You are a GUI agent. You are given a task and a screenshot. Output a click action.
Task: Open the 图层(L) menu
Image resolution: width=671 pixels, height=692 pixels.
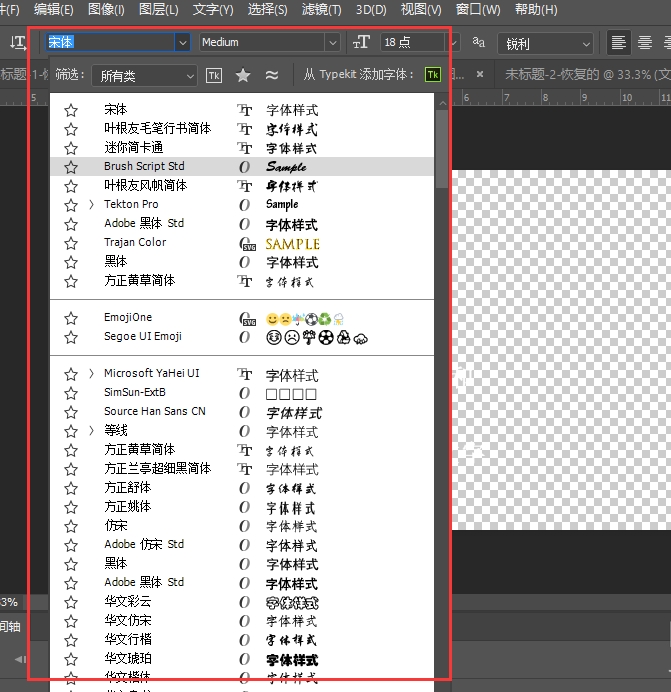tap(159, 10)
